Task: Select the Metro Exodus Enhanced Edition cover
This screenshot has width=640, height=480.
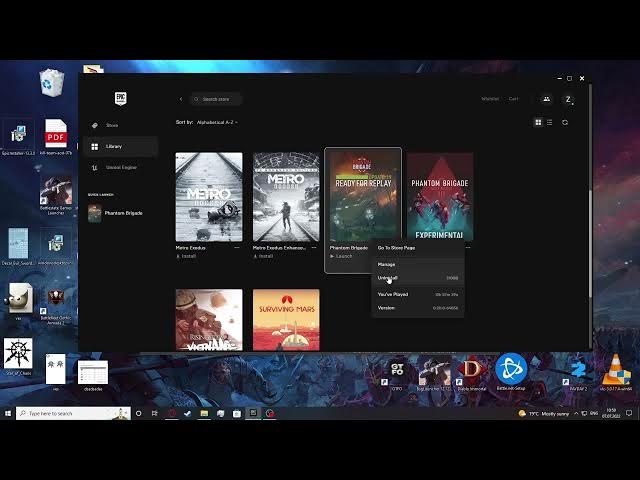Action: [286, 197]
